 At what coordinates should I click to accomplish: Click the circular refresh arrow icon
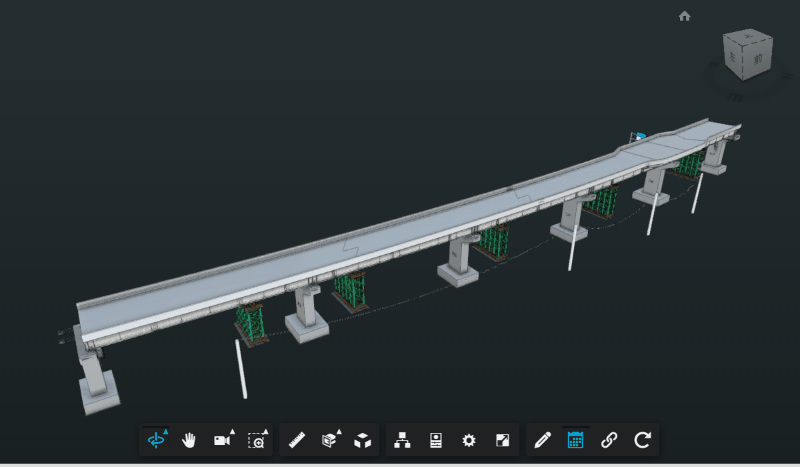coord(642,439)
